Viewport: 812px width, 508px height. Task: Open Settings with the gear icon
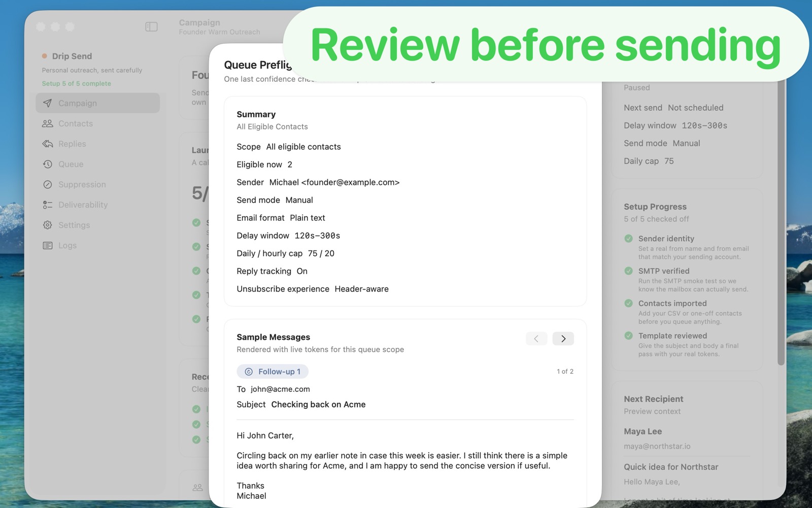coord(47,225)
